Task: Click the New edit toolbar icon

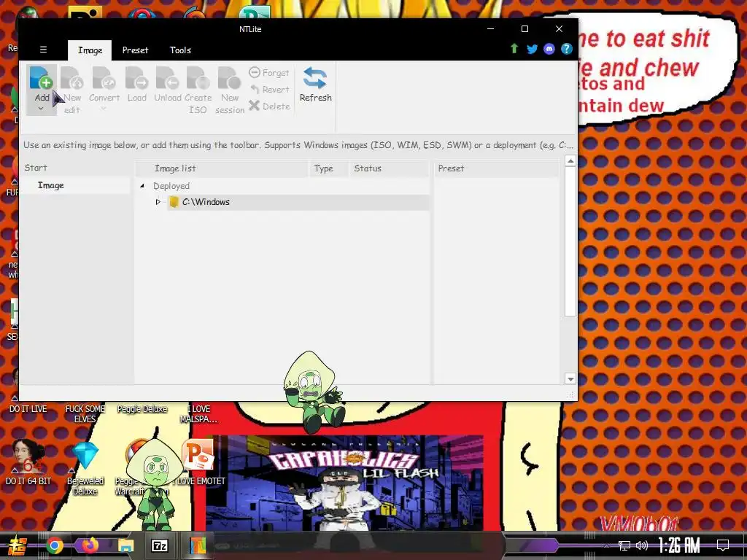Action: tap(72, 77)
